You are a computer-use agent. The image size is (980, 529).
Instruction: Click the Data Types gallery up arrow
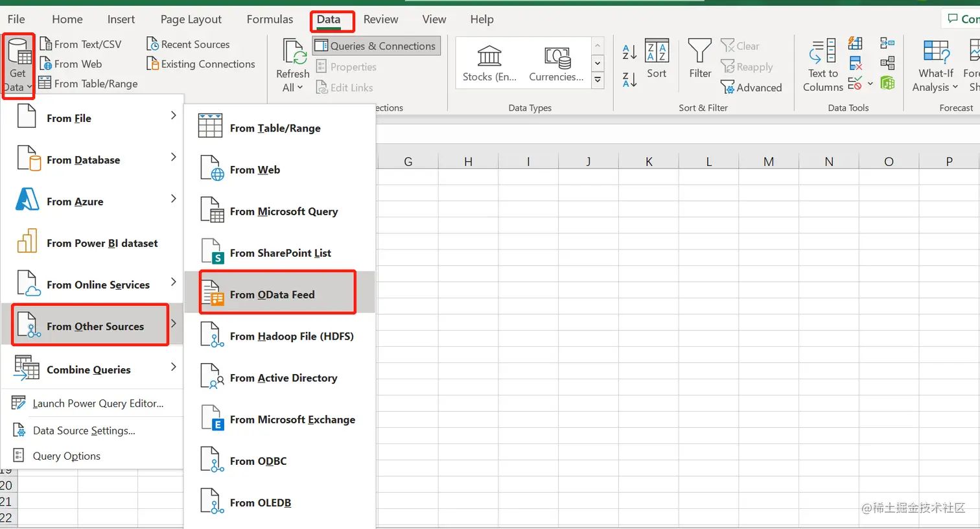pyautogui.click(x=598, y=46)
